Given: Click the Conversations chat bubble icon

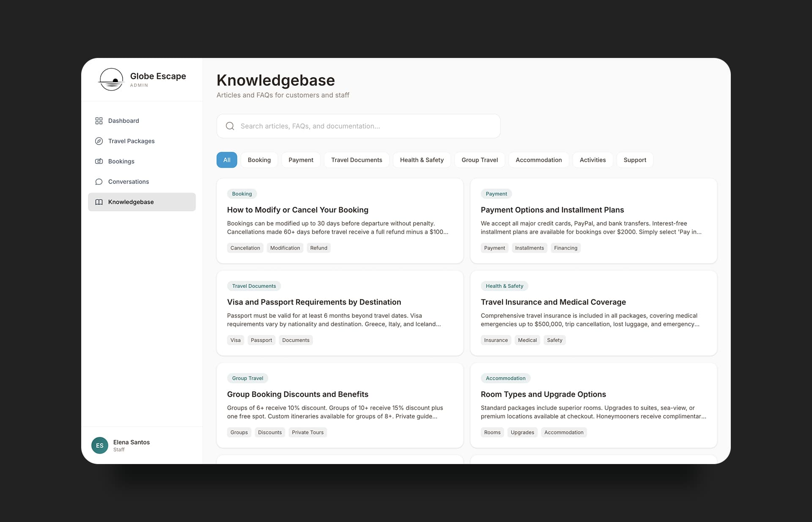Looking at the screenshot, I should point(99,182).
